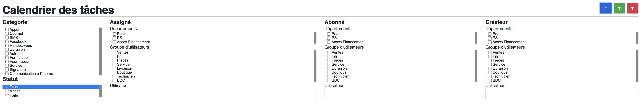The width and height of the screenshot is (644, 104).
Task: Check Acces Financement under Abonné departments
Action: pyautogui.click(x=329, y=42)
